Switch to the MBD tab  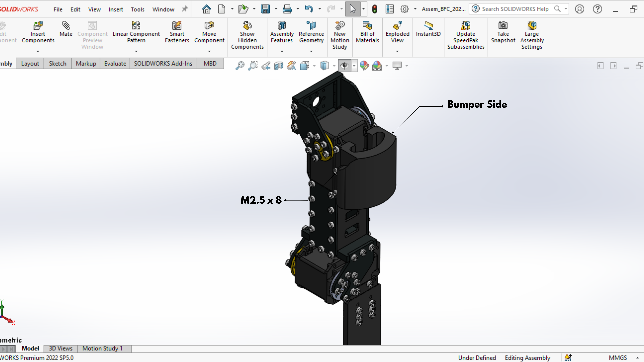coord(210,63)
